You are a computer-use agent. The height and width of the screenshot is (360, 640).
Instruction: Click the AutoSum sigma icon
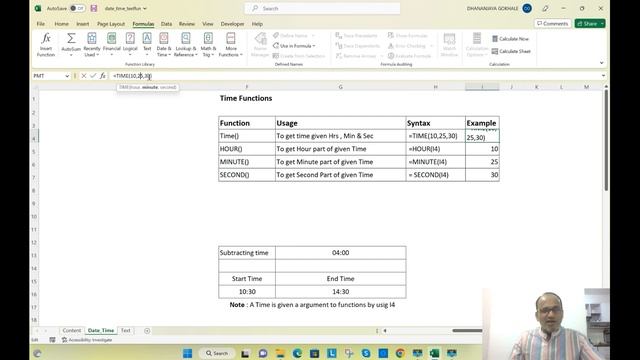pos(71,38)
